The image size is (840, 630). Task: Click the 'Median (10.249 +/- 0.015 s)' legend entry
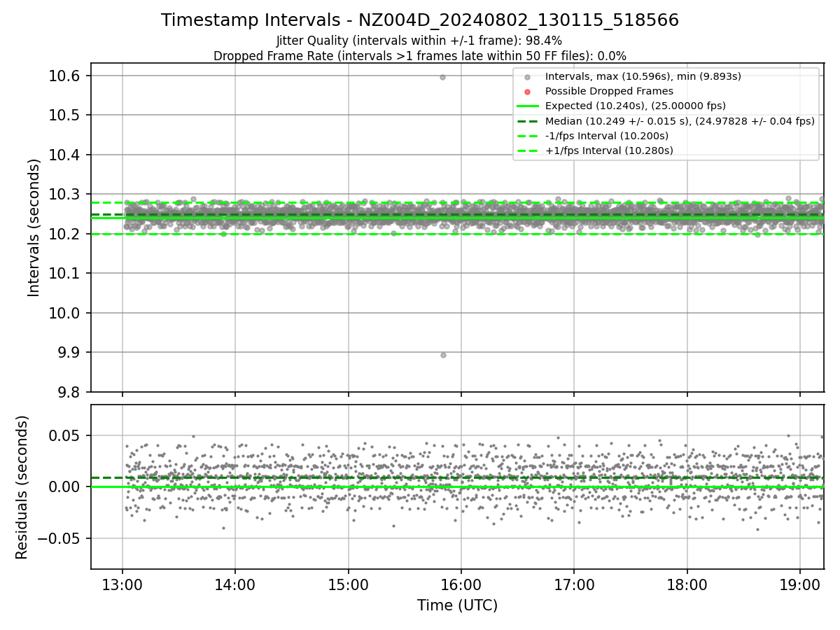click(x=680, y=120)
